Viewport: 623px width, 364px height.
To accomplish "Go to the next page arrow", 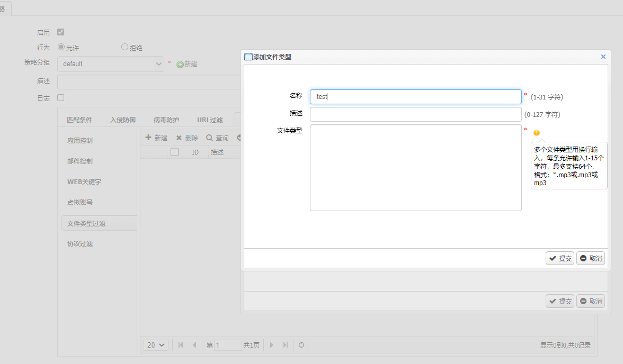I will (272, 345).
